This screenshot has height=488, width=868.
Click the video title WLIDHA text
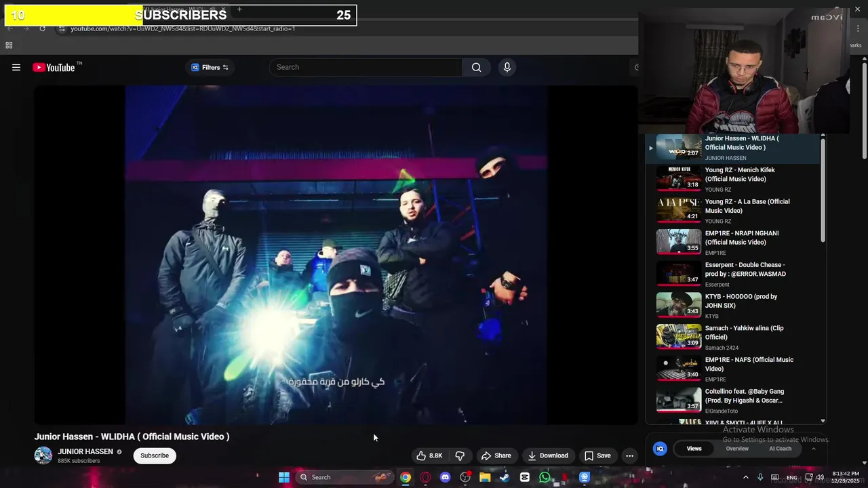[132, 436]
